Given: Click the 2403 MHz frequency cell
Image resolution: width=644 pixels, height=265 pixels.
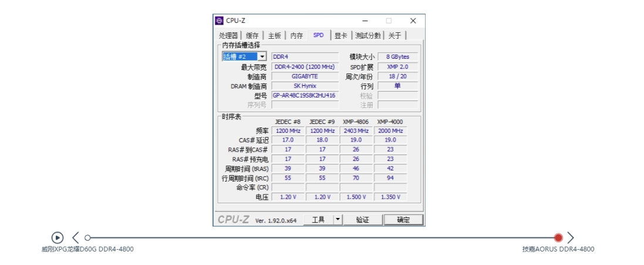Looking at the screenshot, I should click(x=356, y=130).
